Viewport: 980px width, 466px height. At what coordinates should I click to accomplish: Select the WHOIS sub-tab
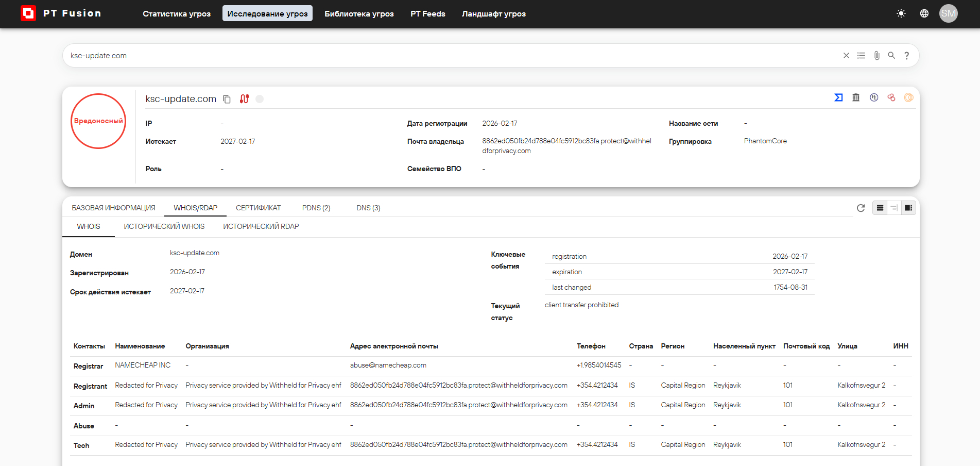pos(89,226)
